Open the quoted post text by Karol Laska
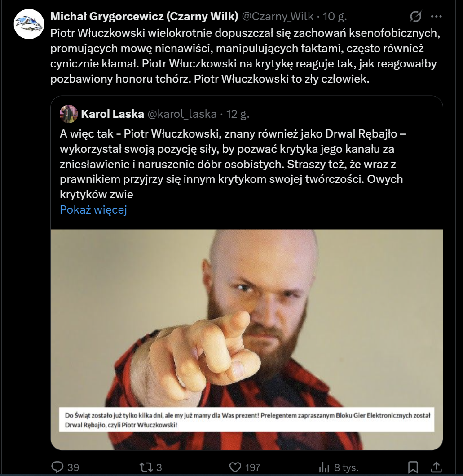 tap(233, 164)
